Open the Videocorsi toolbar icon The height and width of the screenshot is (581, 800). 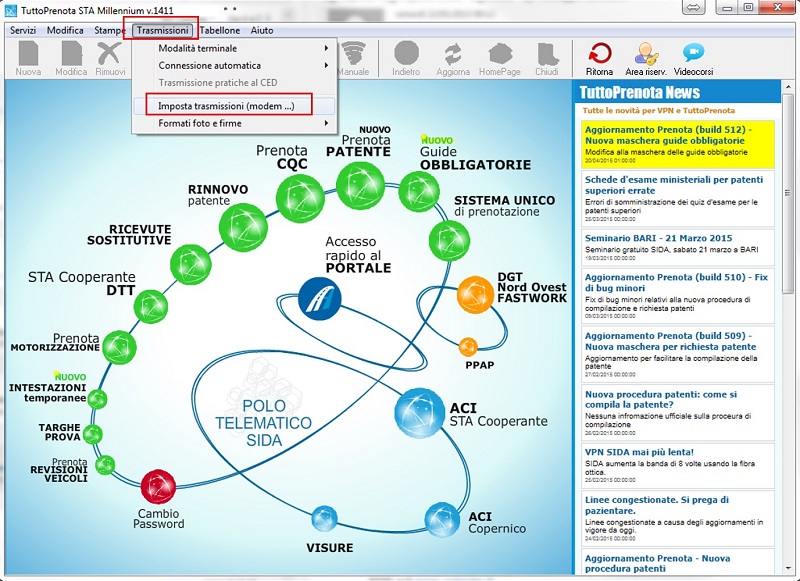coord(693,56)
